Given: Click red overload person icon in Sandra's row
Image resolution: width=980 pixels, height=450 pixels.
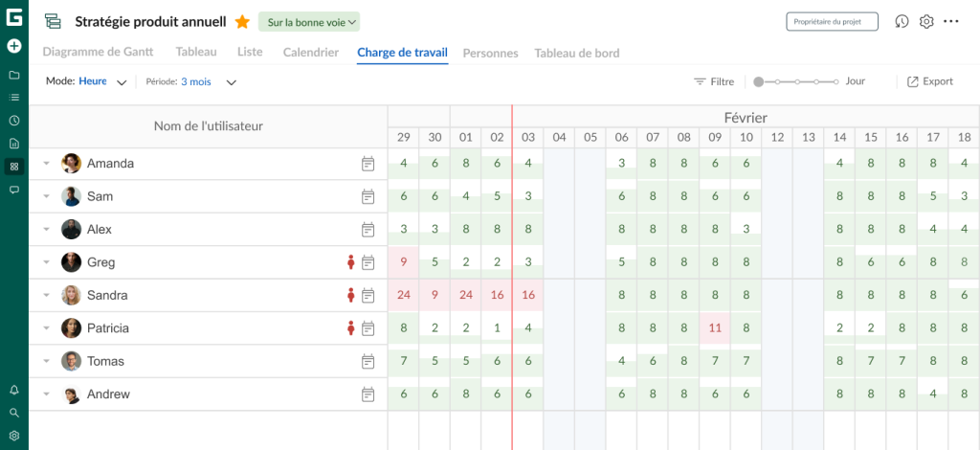Looking at the screenshot, I should [x=350, y=295].
